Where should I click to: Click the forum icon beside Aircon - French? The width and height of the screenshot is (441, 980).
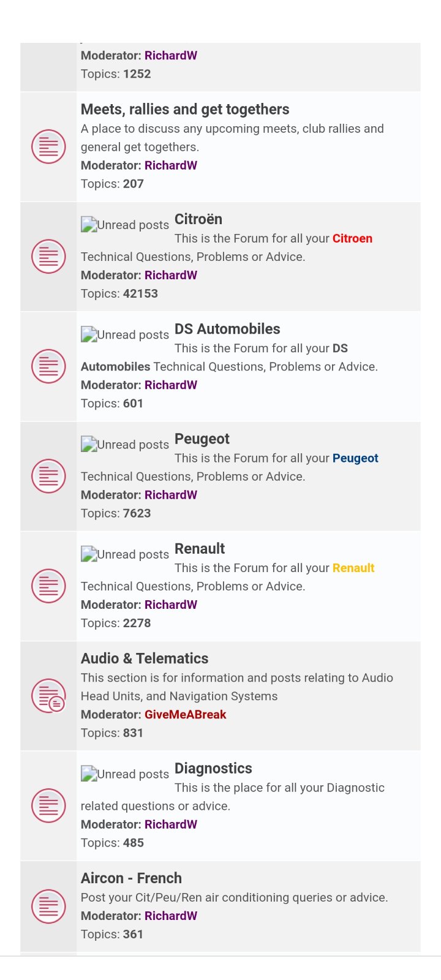coord(48,907)
